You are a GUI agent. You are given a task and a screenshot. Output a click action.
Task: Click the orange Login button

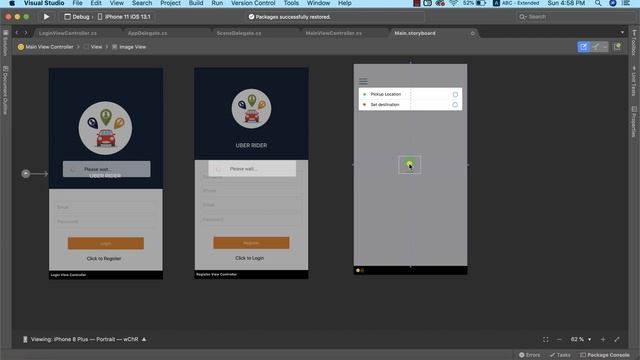[x=106, y=243]
